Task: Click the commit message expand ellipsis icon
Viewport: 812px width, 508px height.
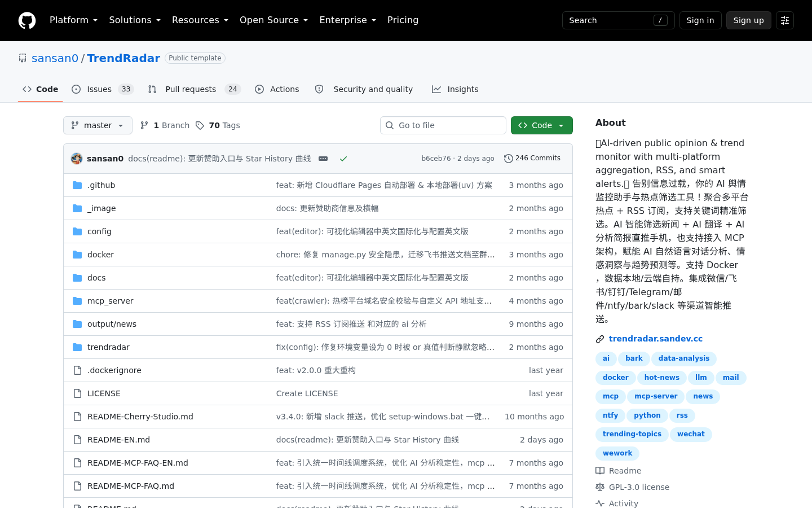Action: [x=323, y=159]
